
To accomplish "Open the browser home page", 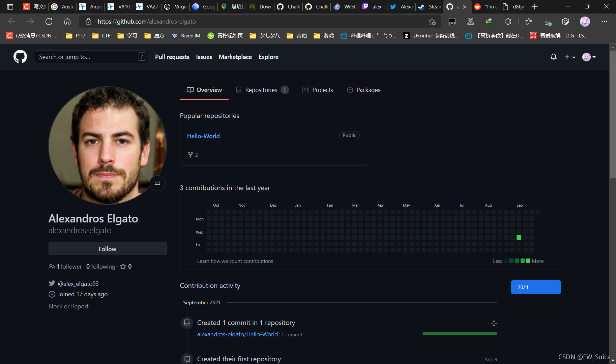I will click(67, 22).
